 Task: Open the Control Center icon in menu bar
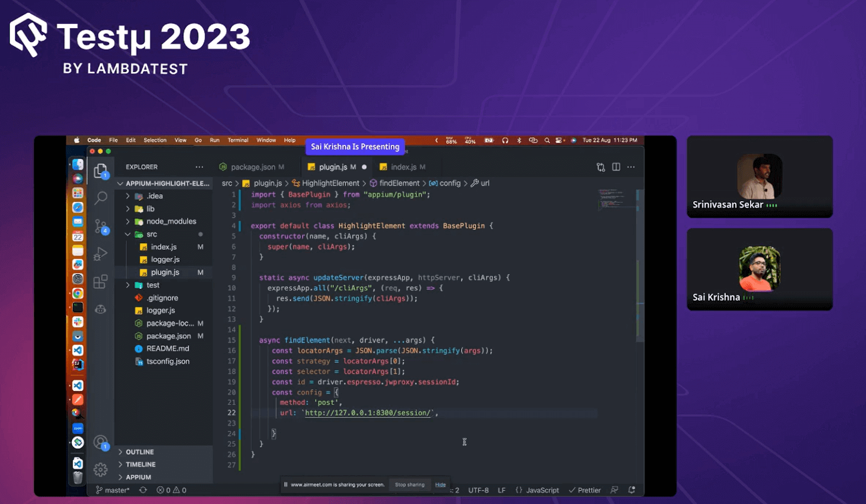point(560,140)
